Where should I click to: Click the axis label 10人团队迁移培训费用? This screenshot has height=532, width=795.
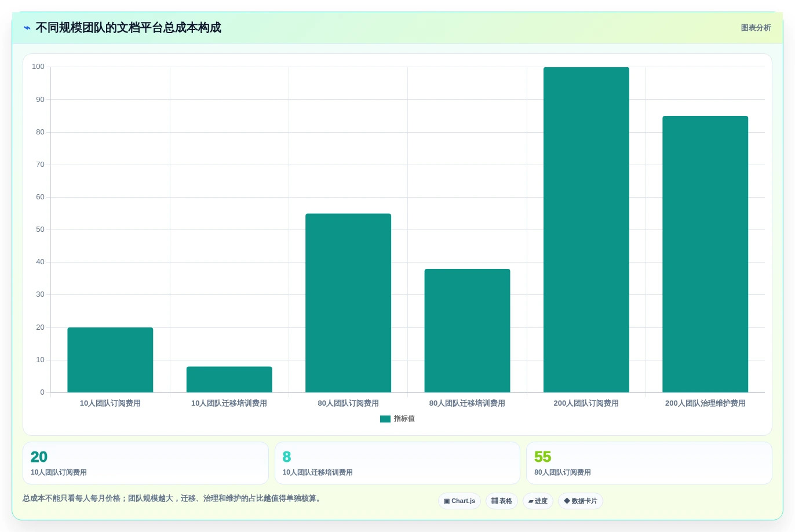click(229, 403)
